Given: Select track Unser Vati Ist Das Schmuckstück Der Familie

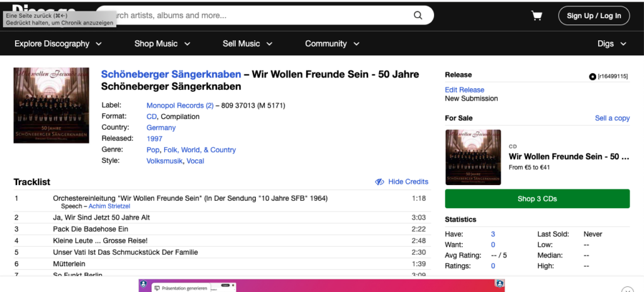Looking at the screenshot, I should [125, 252].
